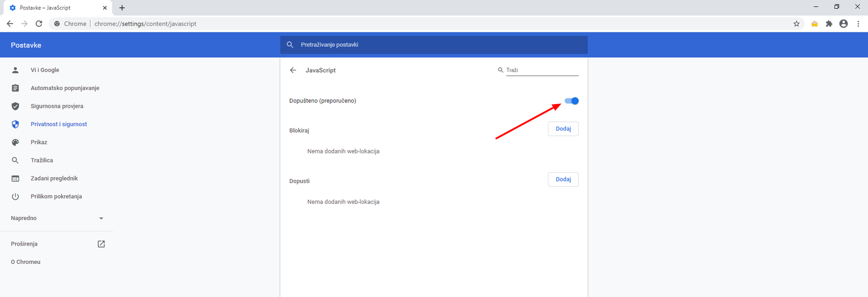The height and width of the screenshot is (297, 868).
Task: Open the profile avatar icon
Action: [x=843, y=24]
